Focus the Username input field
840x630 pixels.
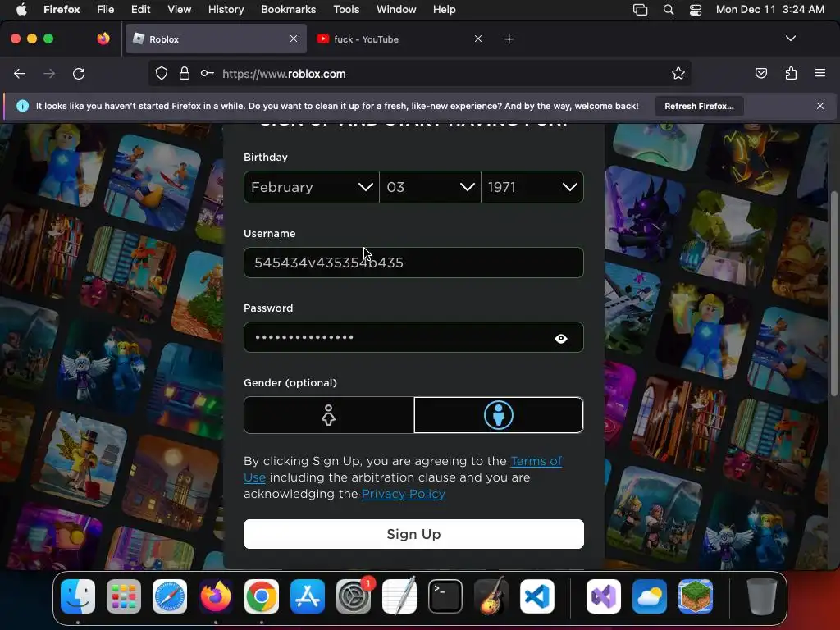coord(413,262)
